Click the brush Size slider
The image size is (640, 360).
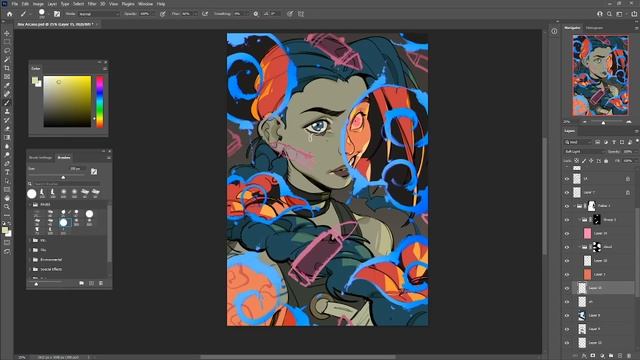coord(56,177)
